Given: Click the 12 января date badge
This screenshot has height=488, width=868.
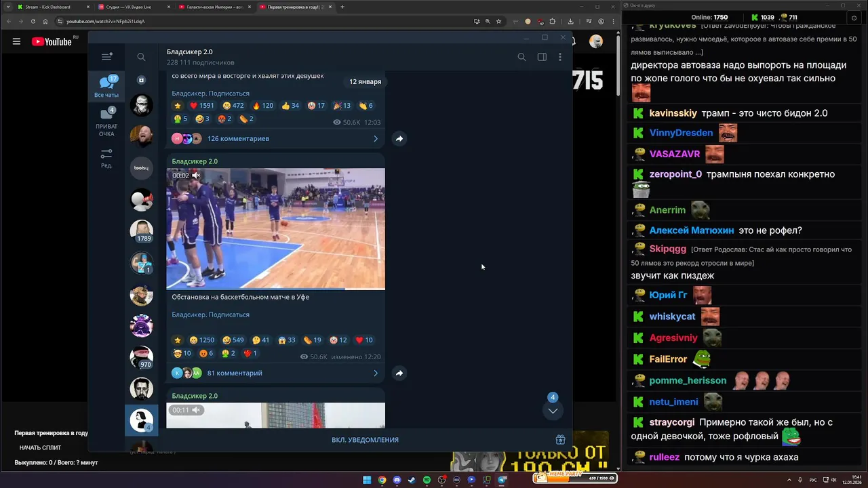Looking at the screenshot, I should tap(365, 81).
